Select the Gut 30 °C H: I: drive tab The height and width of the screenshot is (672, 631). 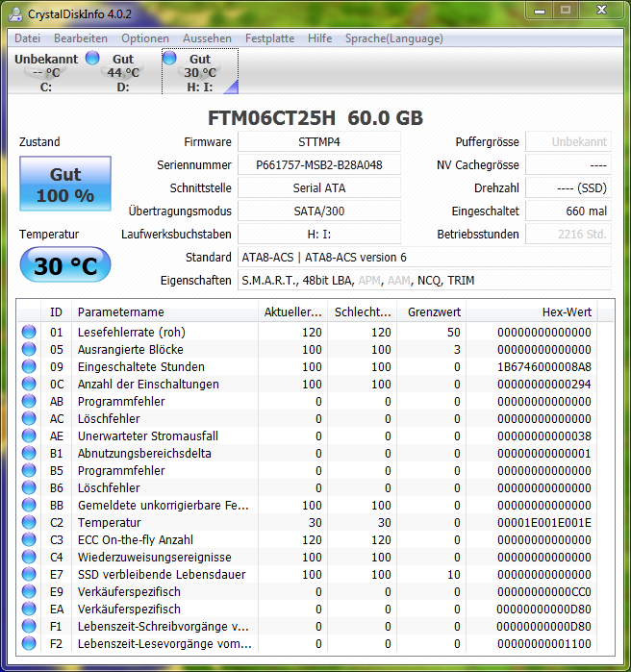tap(200, 72)
